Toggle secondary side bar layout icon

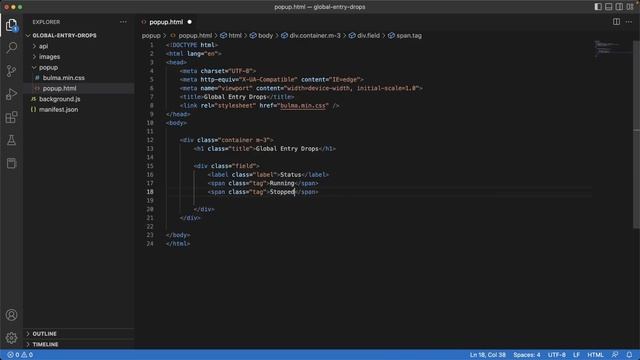619,7
